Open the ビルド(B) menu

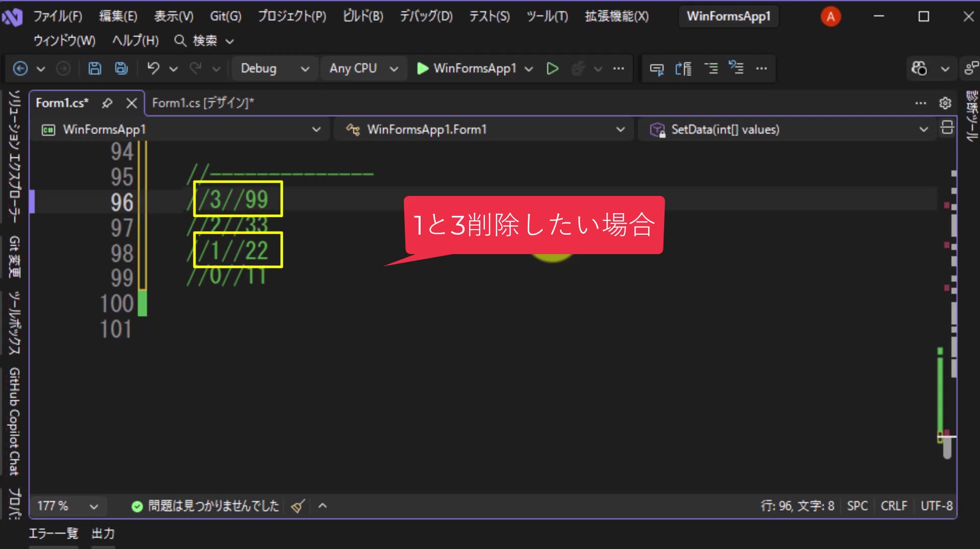(x=363, y=16)
